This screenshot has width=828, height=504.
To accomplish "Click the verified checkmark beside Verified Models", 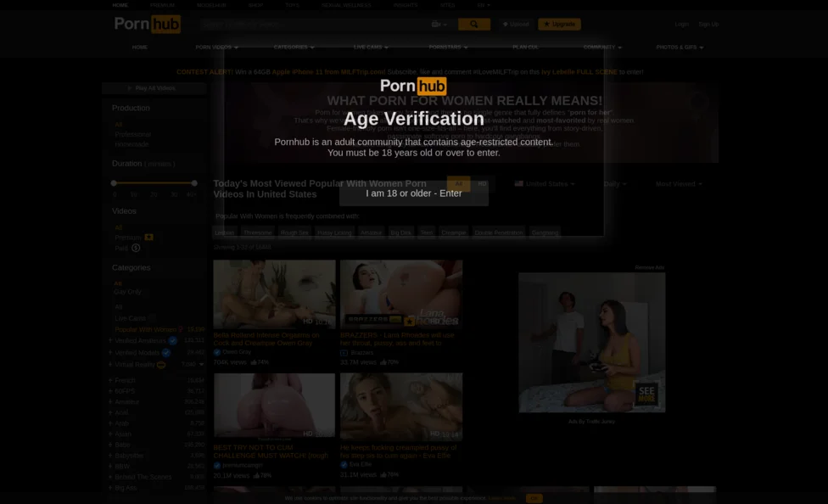I will (x=165, y=353).
